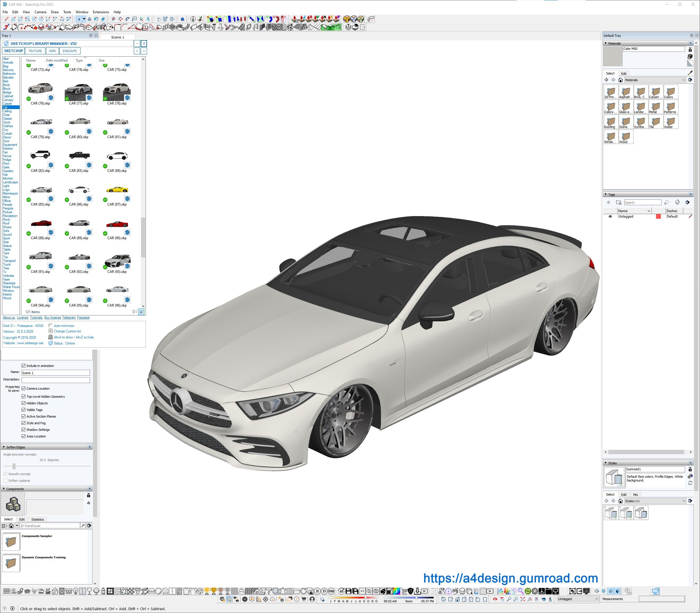700x613 pixels.
Task: Click Create Material icon
Action: [690, 56]
